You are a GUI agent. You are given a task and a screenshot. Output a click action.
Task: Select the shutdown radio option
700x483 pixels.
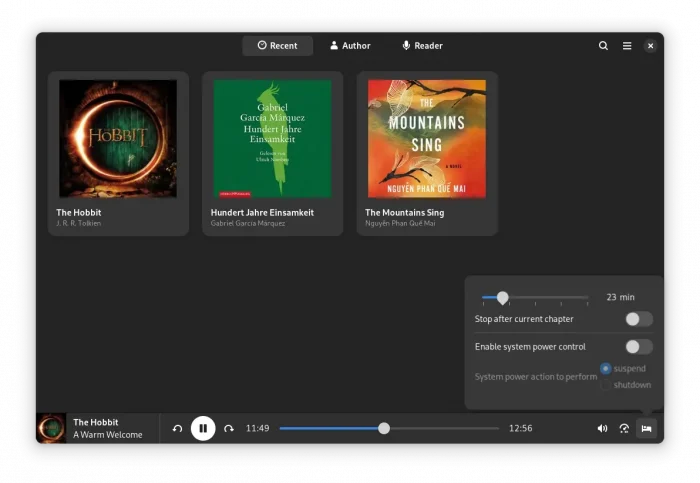(606, 385)
